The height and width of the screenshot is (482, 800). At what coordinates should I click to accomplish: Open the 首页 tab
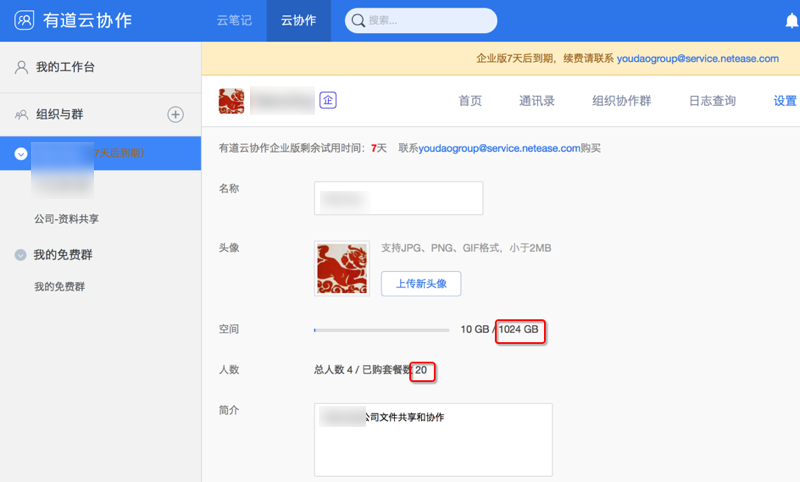[x=470, y=100]
